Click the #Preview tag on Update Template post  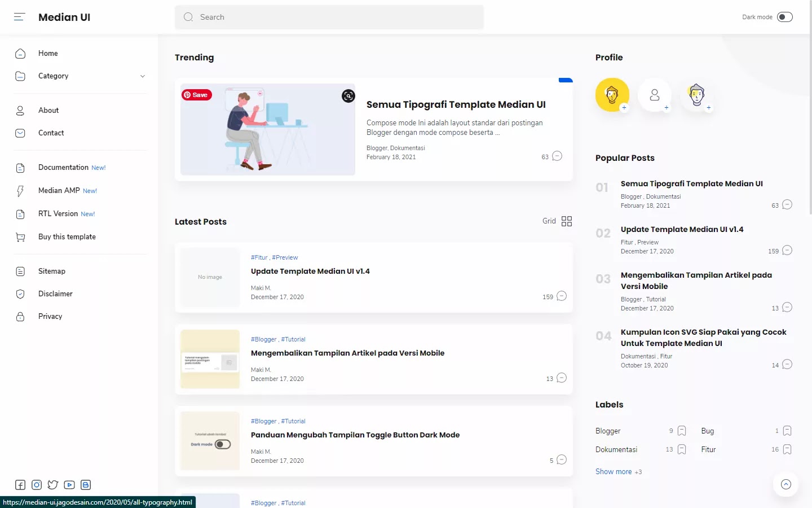tap(285, 257)
